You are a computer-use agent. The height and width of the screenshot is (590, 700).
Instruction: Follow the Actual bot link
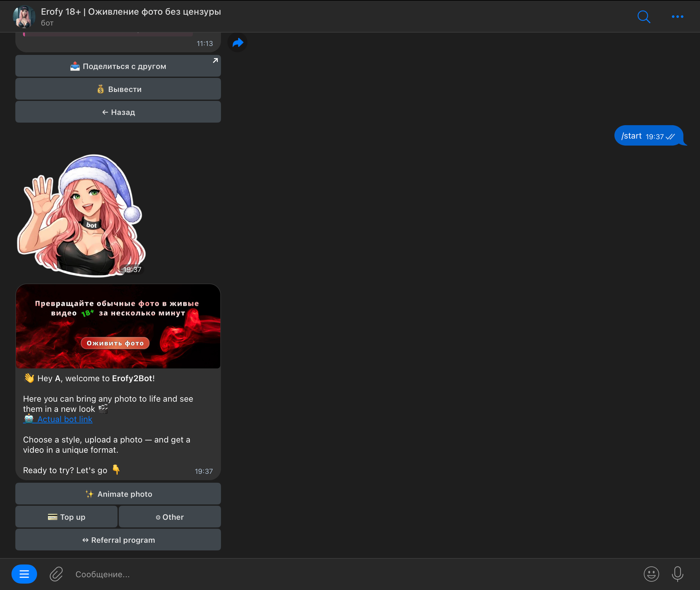pos(57,419)
